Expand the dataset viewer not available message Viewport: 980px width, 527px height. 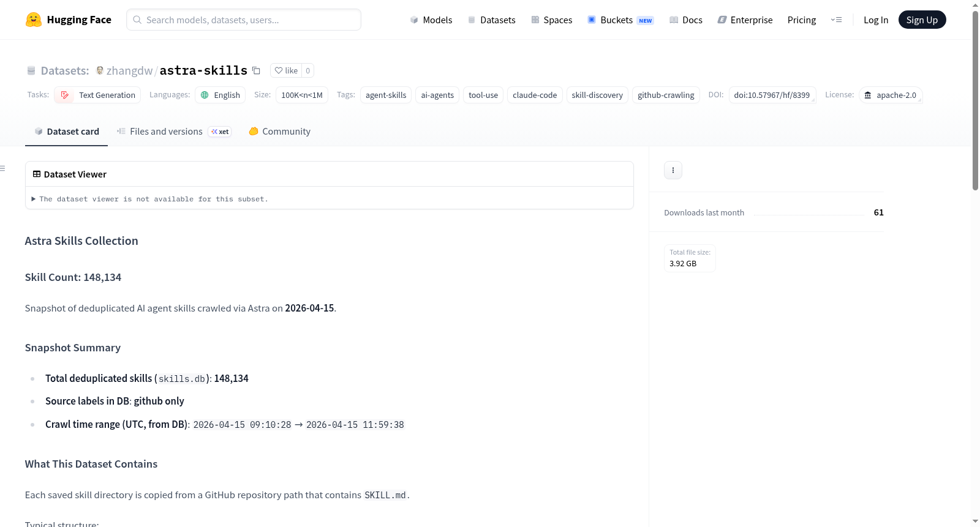tap(150, 199)
